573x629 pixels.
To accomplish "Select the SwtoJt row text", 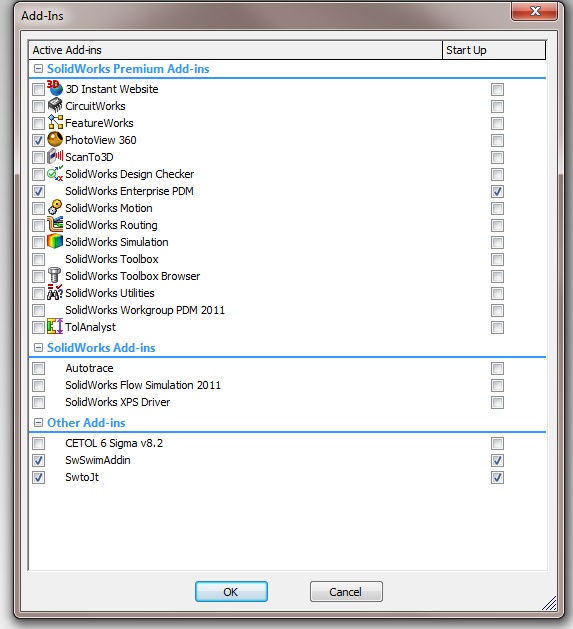I will click(x=82, y=477).
